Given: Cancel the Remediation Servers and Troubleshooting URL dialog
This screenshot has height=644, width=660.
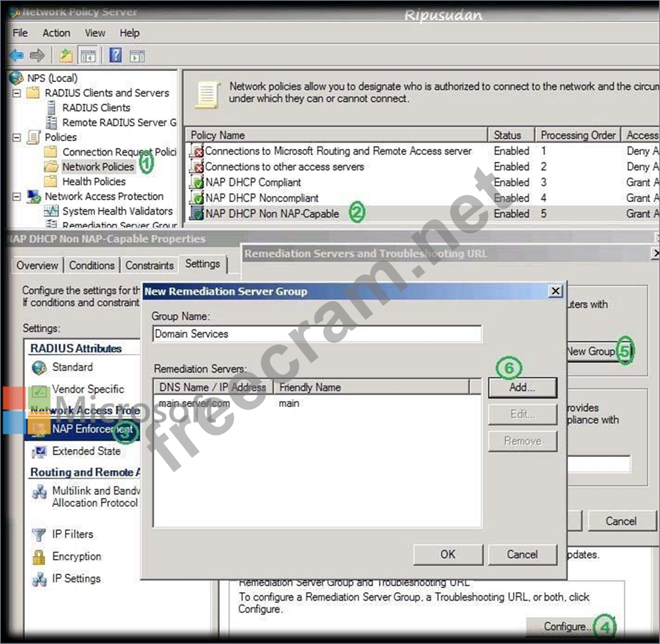Looking at the screenshot, I should (621, 521).
